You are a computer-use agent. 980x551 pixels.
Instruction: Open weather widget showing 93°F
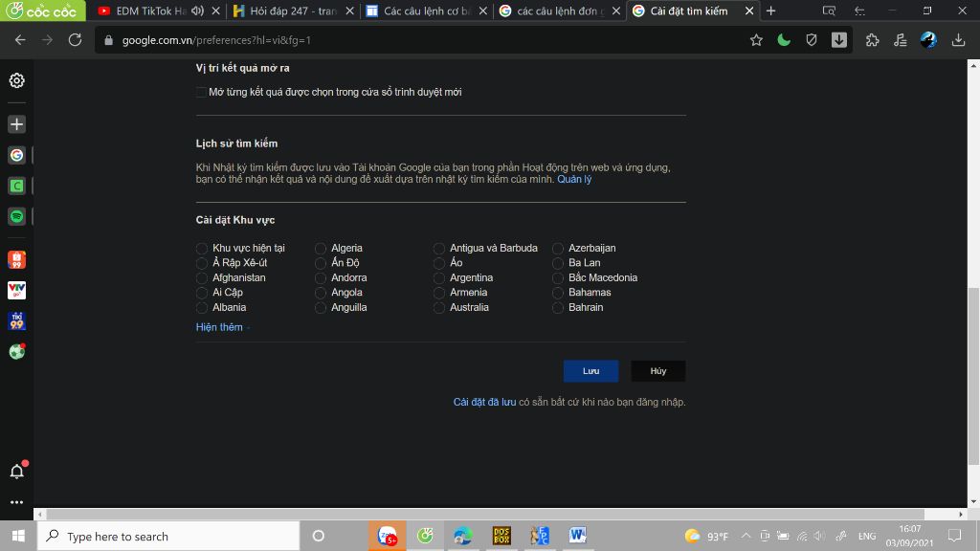pyautogui.click(x=707, y=536)
